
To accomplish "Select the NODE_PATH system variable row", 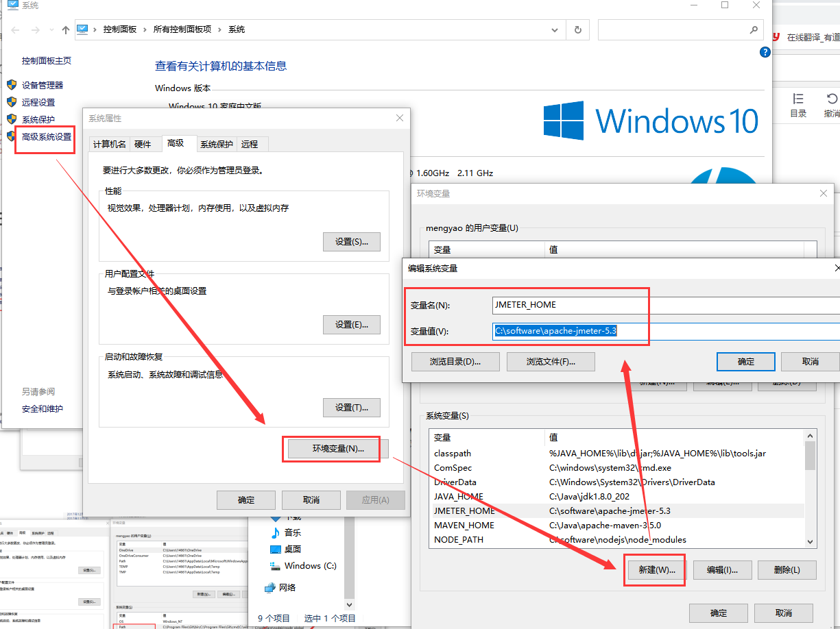I will (x=616, y=540).
